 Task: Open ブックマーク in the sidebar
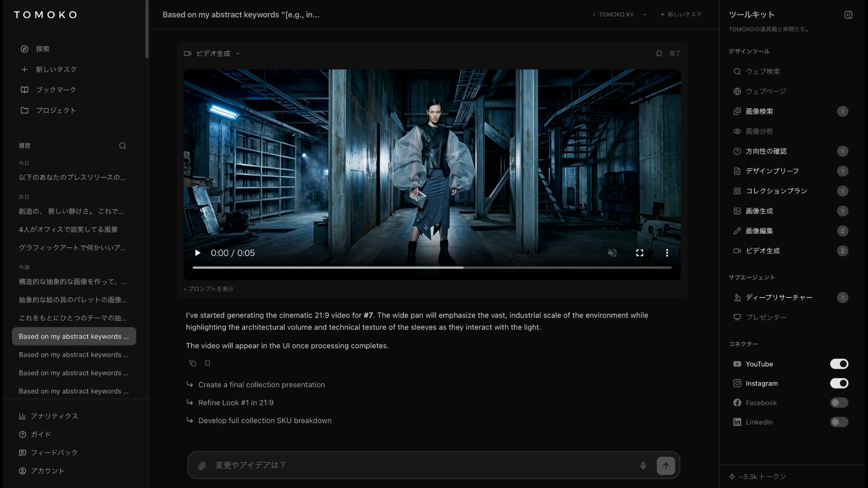click(x=56, y=90)
